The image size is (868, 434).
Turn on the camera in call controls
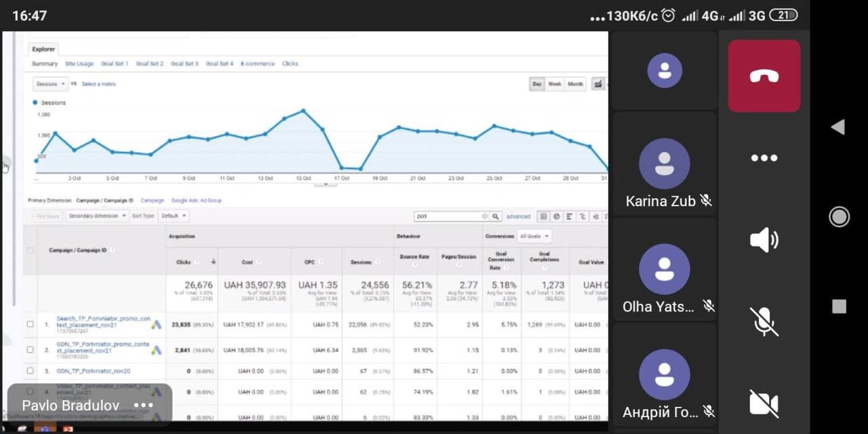[x=764, y=403]
